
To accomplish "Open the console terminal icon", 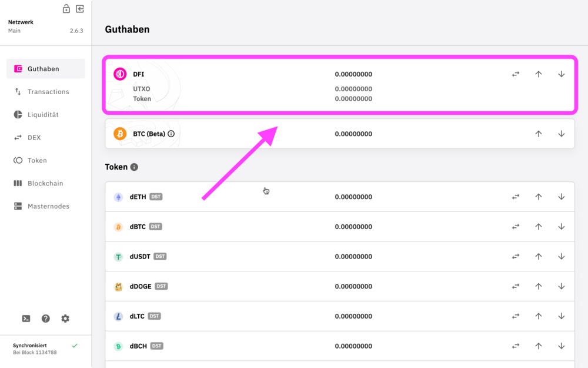I will [x=26, y=319].
